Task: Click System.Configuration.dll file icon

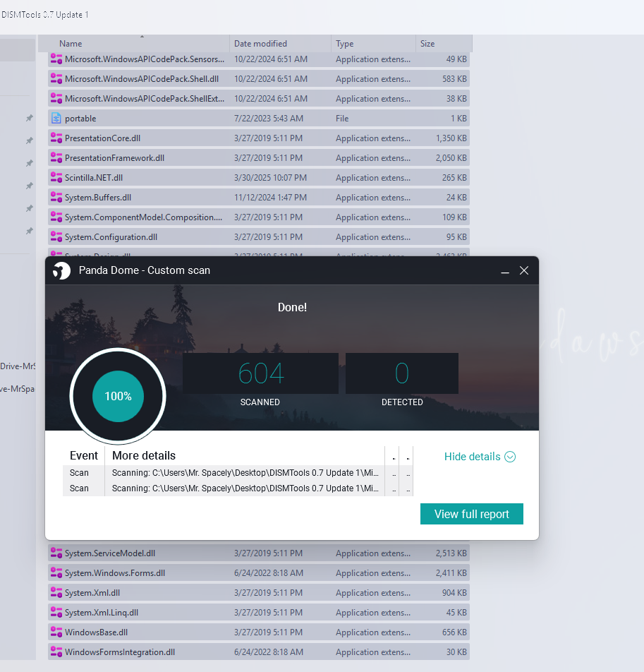Action: click(x=56, y=236)
